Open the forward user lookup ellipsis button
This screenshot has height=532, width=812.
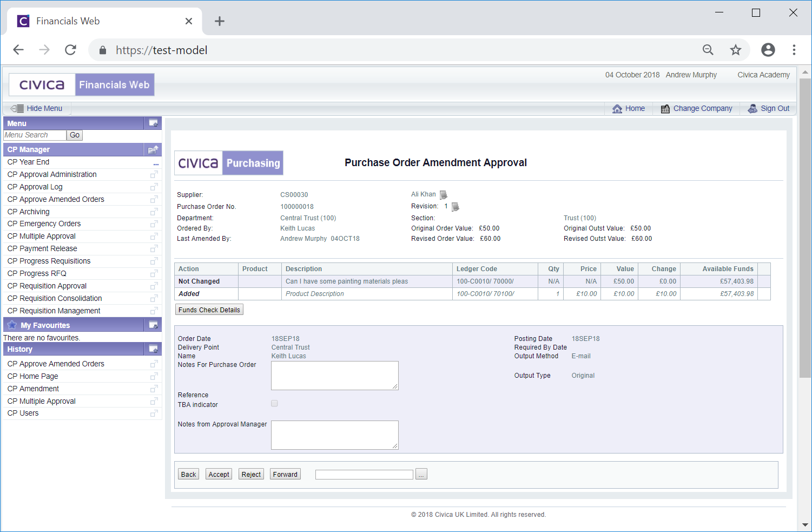[421, 475]
